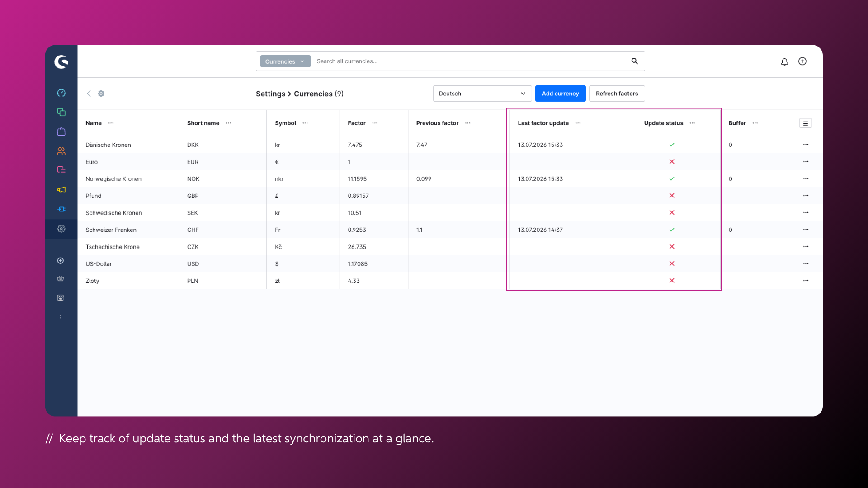Open row actions for Norwegische Kronen
The image size is (868, 488).
click(806, 178)
